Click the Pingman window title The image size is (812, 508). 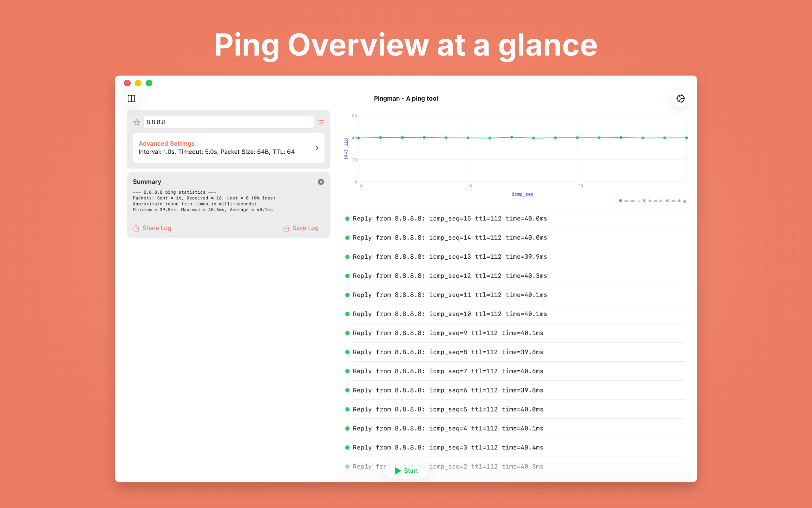(406, 98)
